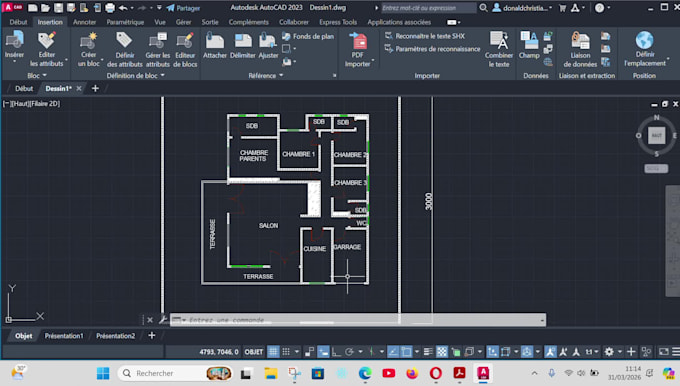Screen dimensions: 680x386
Task: Click the Attacher reference icon
Action: coord(215,41)
